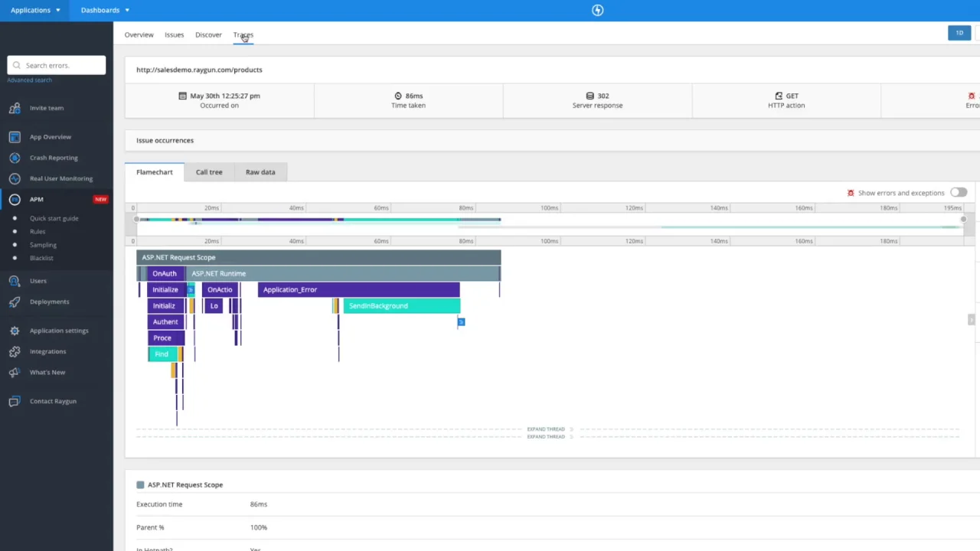
Task: Click the HTTP action icon beside GET
Action: [x=778, y=96]
